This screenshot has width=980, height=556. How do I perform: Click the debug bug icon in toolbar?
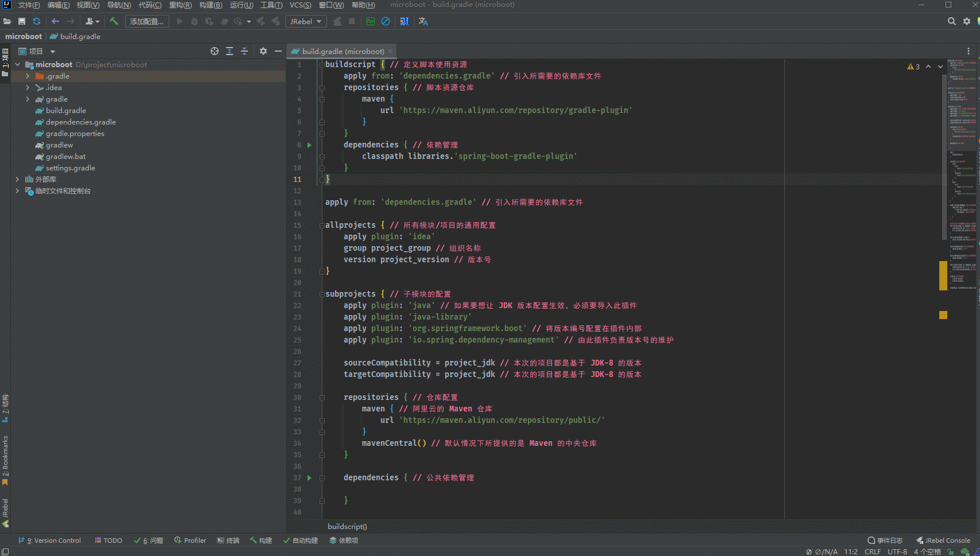(195, 21)
